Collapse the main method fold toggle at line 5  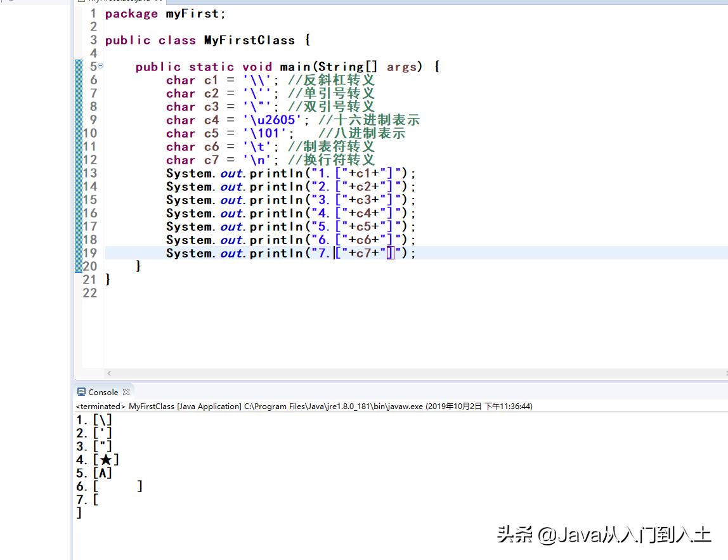click(100, 66)
